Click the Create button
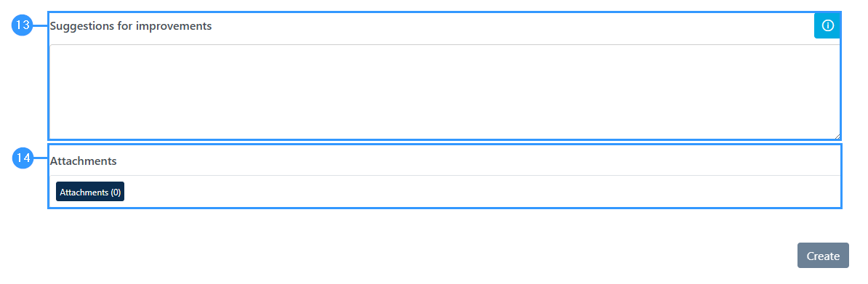 823,255
